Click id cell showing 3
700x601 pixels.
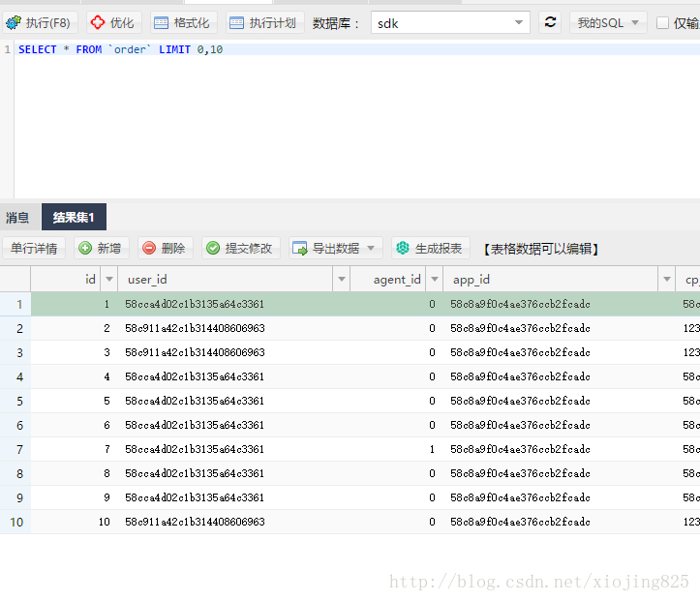pyautogui.click(x=75, y=352)
